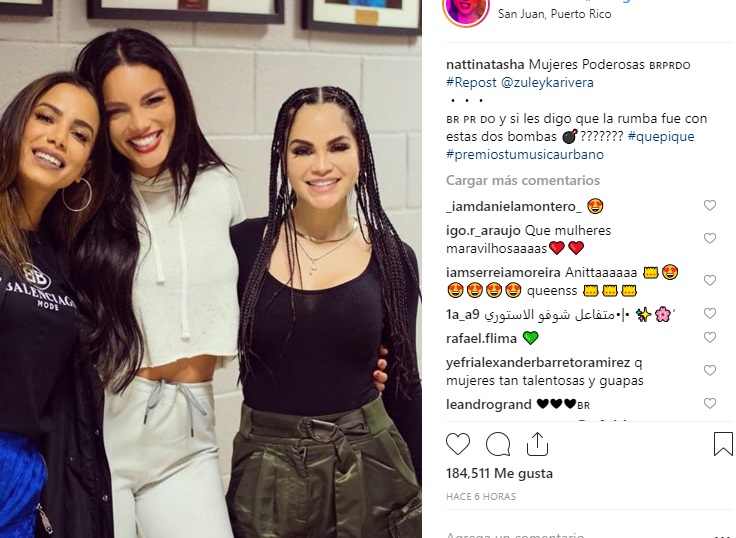Image resolution: width=736 pixels, height=538 pixels.
Task: Heart the comment by 1a_a9
Action: pos(710,313)
